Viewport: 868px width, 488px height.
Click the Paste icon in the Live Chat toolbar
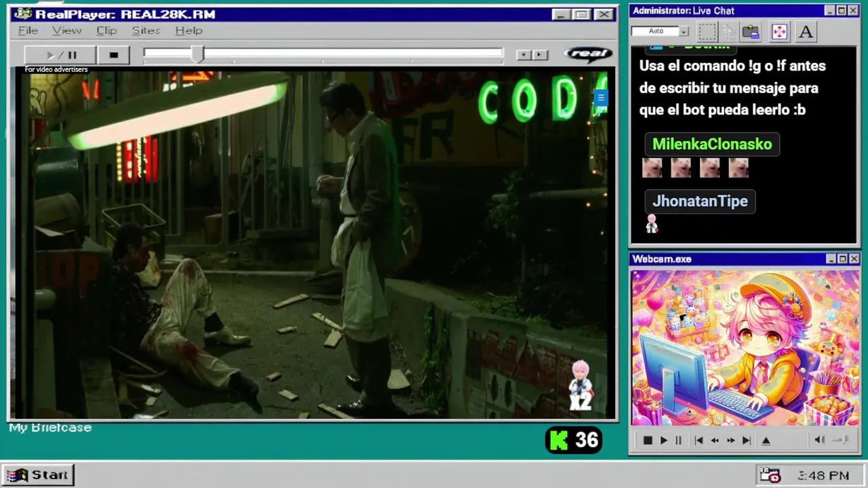pos(751,32)
